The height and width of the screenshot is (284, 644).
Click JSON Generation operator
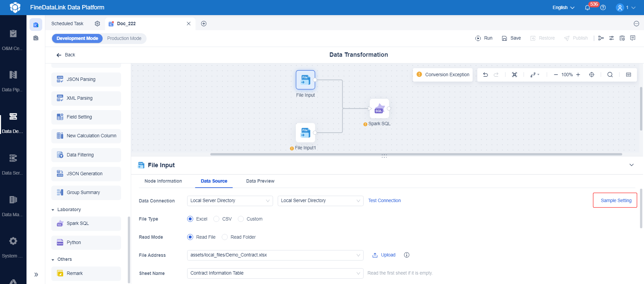coord(86,174)
